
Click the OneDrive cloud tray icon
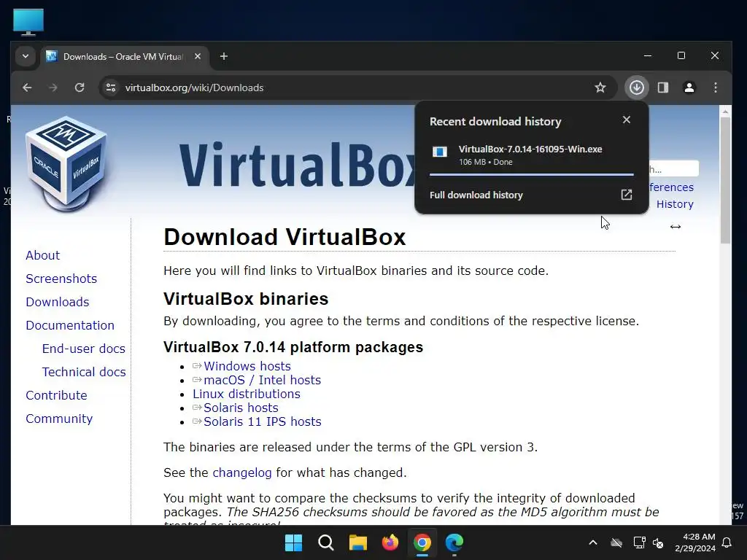coord(616,542)
